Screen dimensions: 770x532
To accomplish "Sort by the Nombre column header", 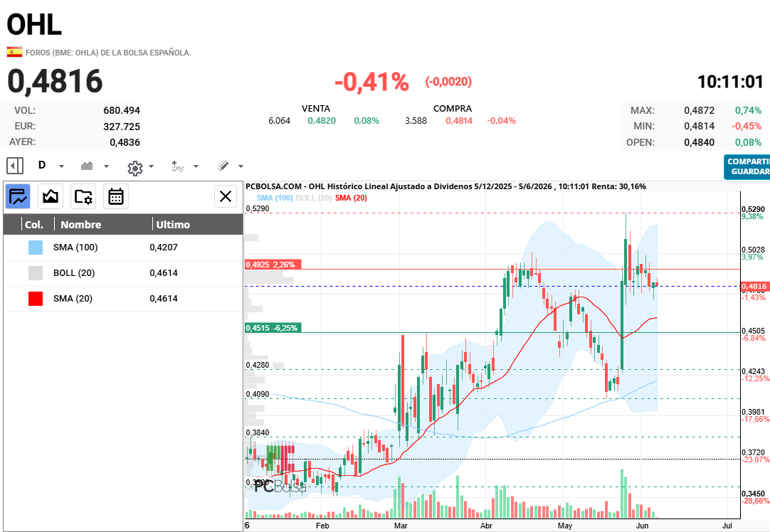I will tap(80, 225).
